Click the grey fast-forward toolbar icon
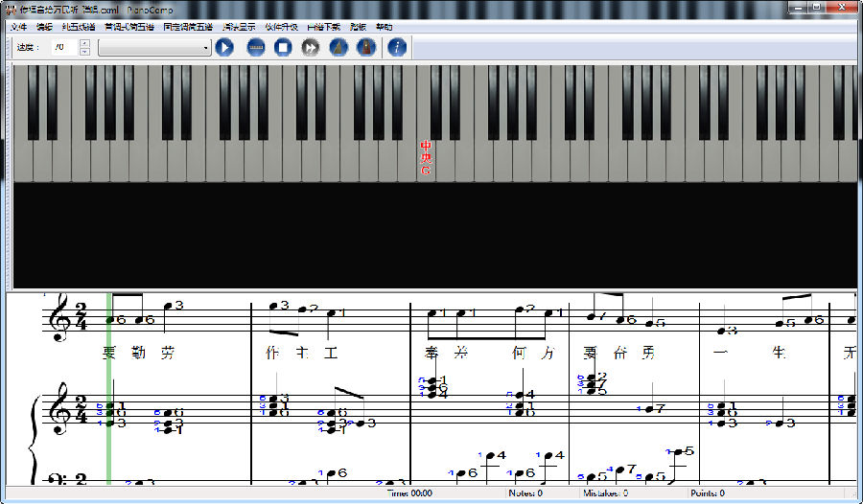Screen dimensions: 863x504 pos(311,47)
